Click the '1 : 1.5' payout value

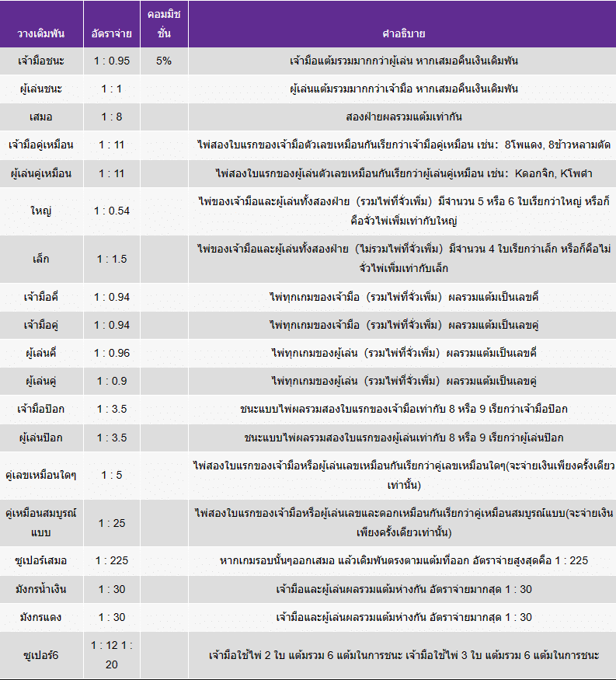(111, 259)
